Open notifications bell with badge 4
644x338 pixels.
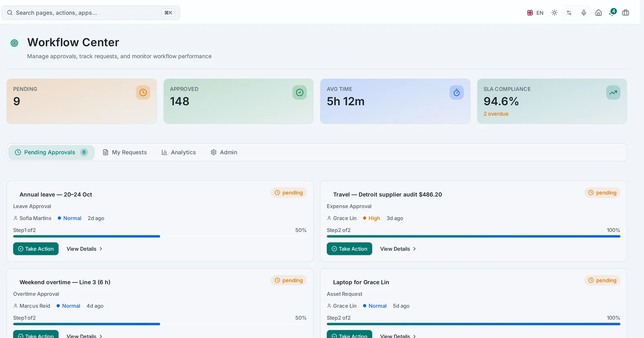point(612,12)
